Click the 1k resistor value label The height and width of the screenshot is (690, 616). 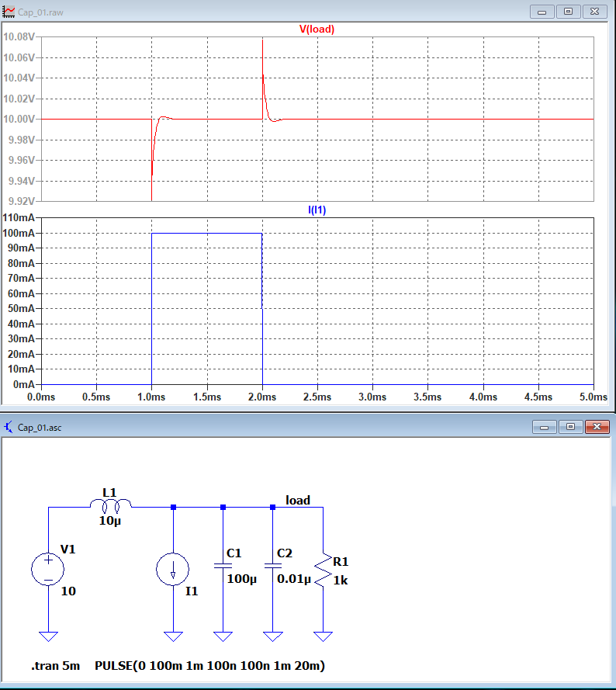(x=341, y=580)
